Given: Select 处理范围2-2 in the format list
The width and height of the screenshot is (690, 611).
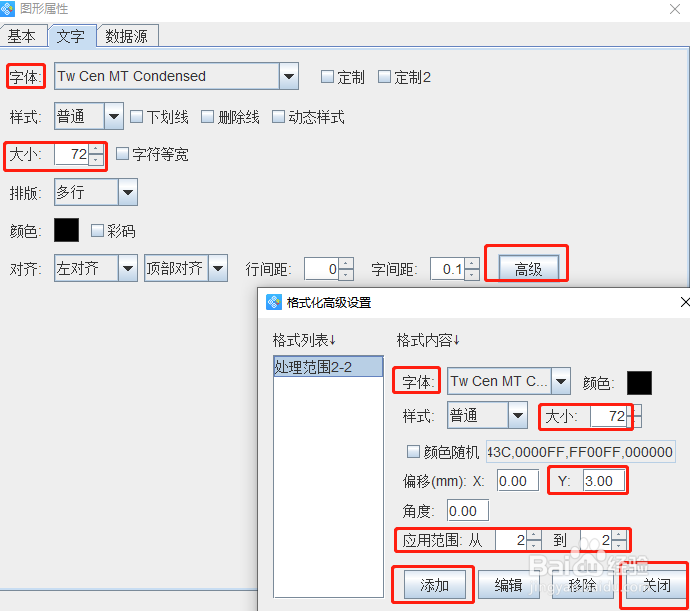Looking at the screenshot, I should click(328, 367).
